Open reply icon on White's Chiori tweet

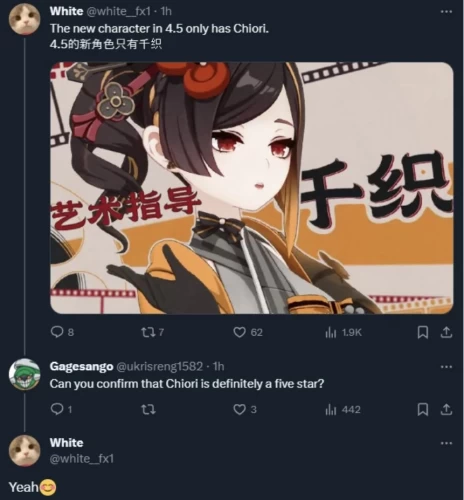[x=57, y=332]
